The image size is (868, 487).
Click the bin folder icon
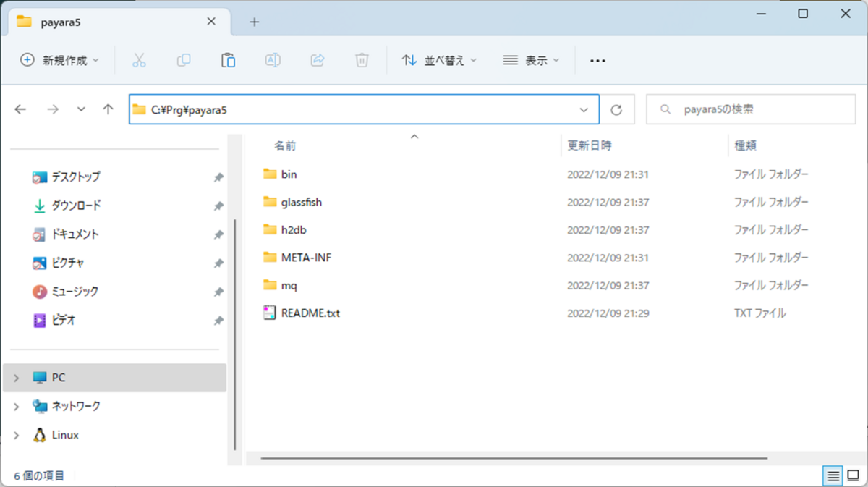[270, 174]
